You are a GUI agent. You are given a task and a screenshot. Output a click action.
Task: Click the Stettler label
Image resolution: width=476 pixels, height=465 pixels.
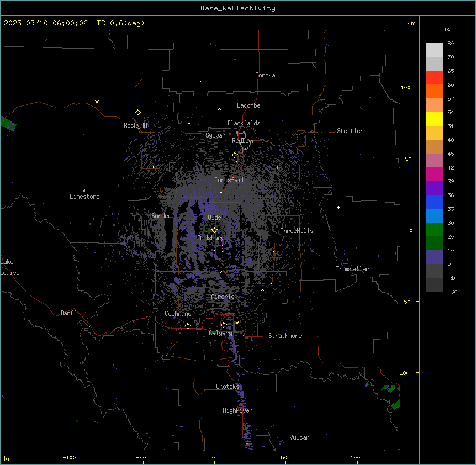(350, 131)
